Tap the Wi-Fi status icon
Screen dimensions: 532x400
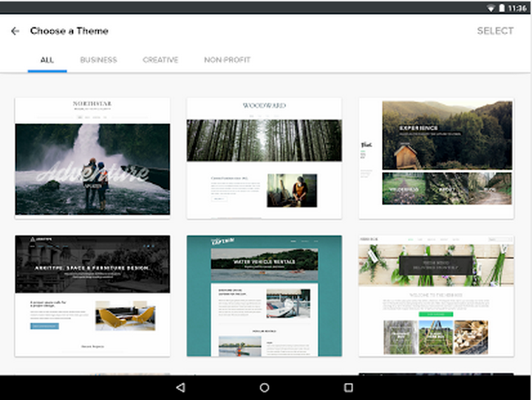coord(491,8)
